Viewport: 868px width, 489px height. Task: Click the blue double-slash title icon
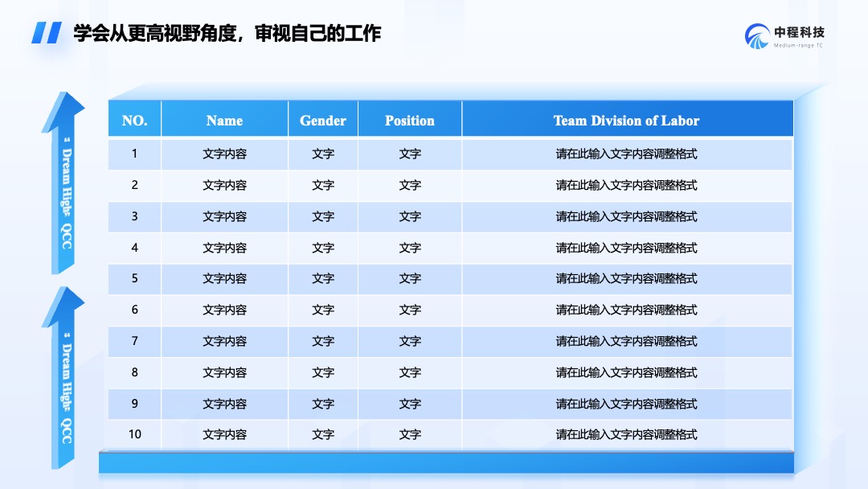click(x=47, y=33)
